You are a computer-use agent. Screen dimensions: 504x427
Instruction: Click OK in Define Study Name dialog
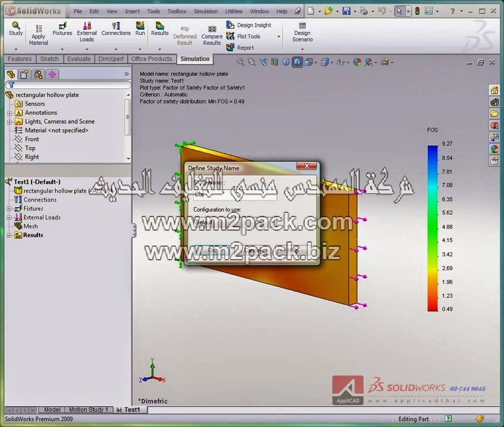tap(212, 250)
